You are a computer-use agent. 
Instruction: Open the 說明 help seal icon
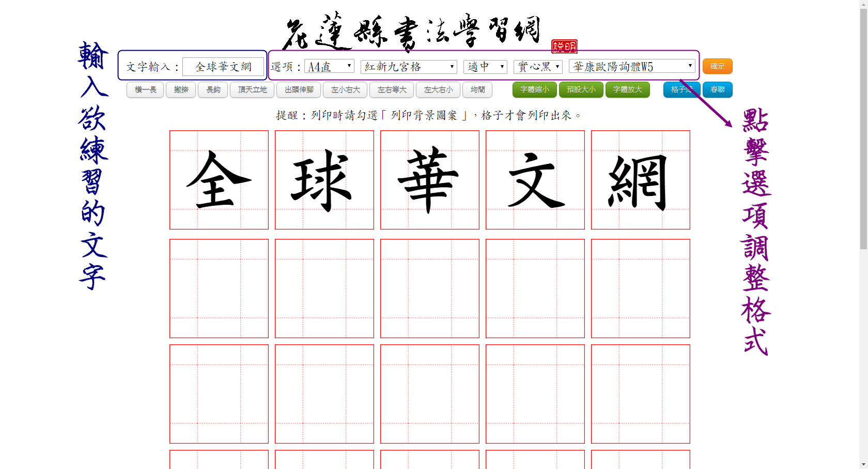click(564, 47)
